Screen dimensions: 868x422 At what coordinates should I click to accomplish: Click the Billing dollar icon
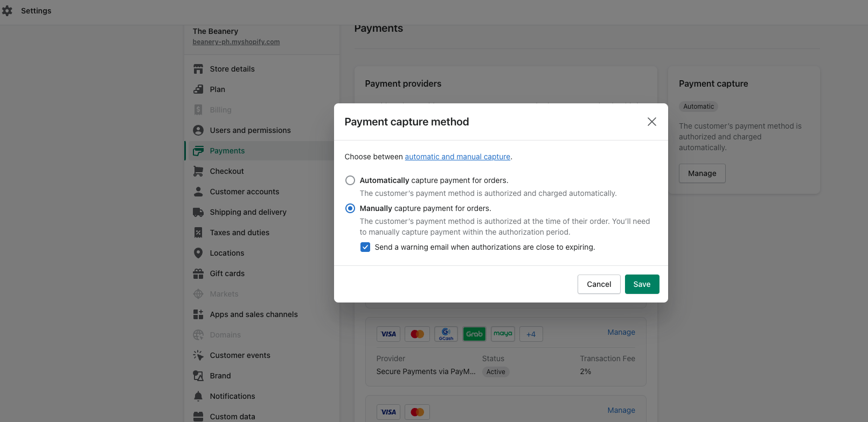(198, 110)
